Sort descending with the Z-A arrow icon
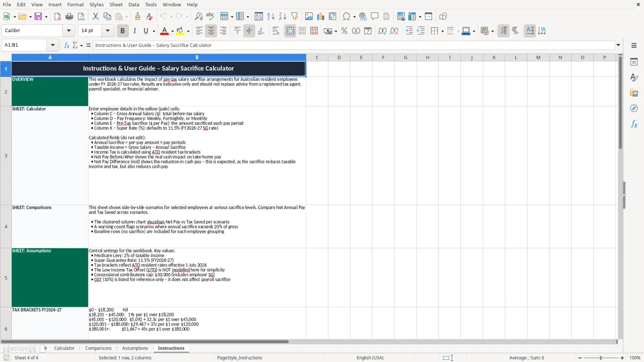Image resolution: width=644 pixels, height=362 pixels. point(283,17)
